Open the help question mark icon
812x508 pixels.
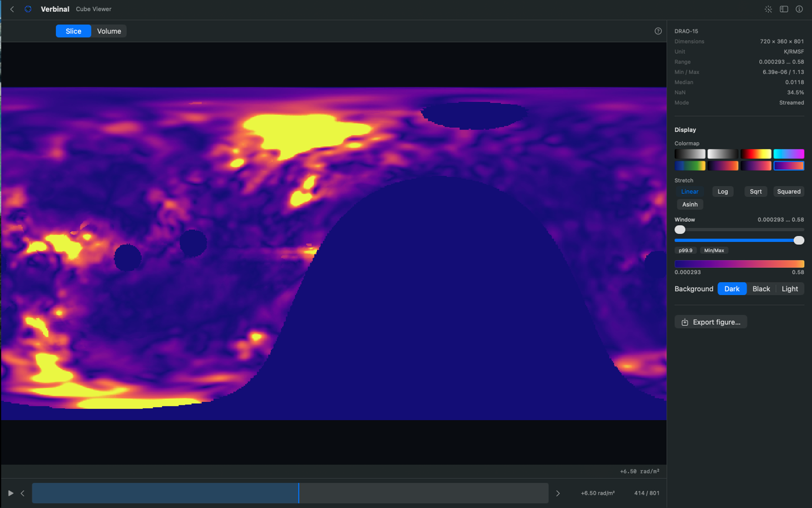(x=658, y=31)
